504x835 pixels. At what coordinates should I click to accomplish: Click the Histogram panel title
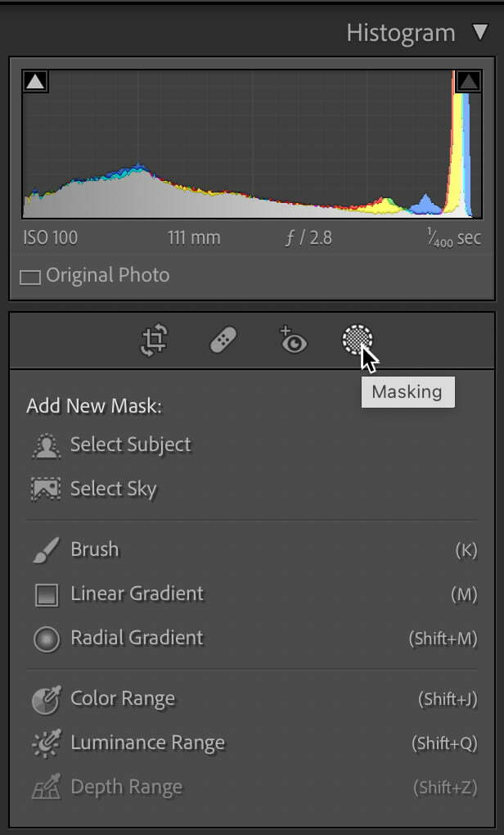click(x=401, y=33)
